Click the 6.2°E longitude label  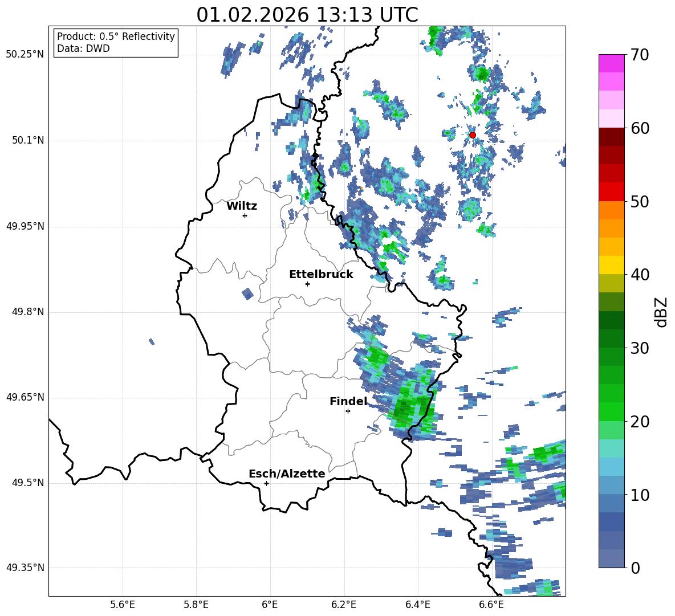pyautogui.click(x=344, y=605)
